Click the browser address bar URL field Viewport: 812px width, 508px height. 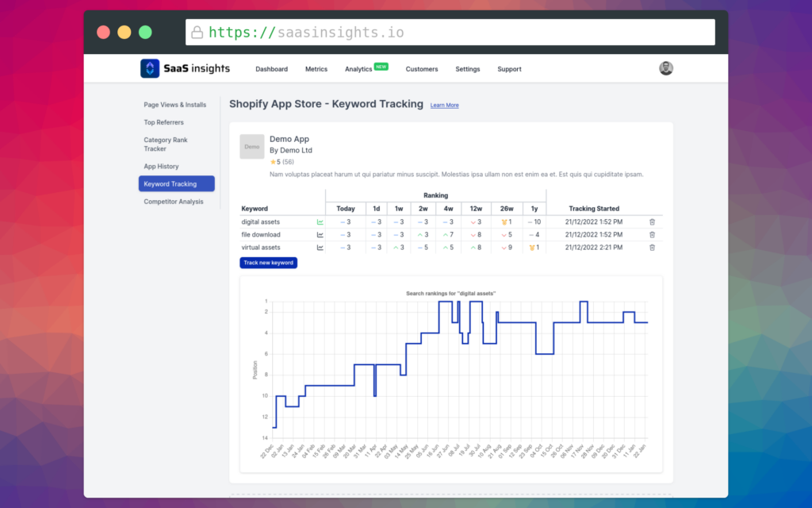450,32
